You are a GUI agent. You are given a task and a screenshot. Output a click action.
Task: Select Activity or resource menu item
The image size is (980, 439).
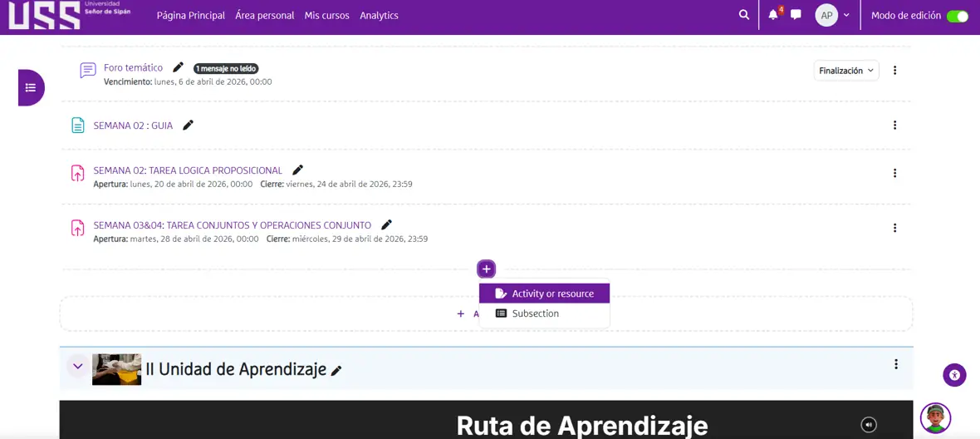click(x=545, y=293)
